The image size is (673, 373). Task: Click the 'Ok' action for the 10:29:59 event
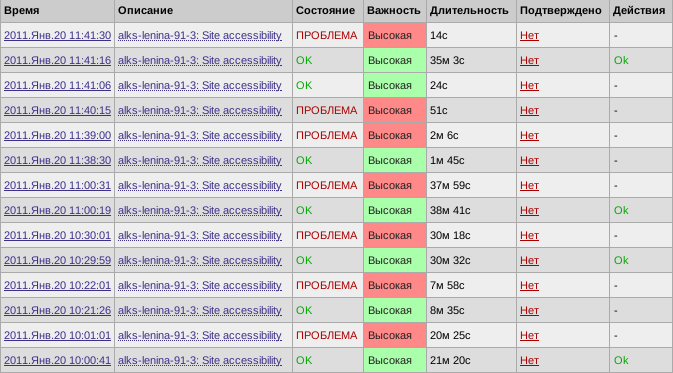point(621,261)
